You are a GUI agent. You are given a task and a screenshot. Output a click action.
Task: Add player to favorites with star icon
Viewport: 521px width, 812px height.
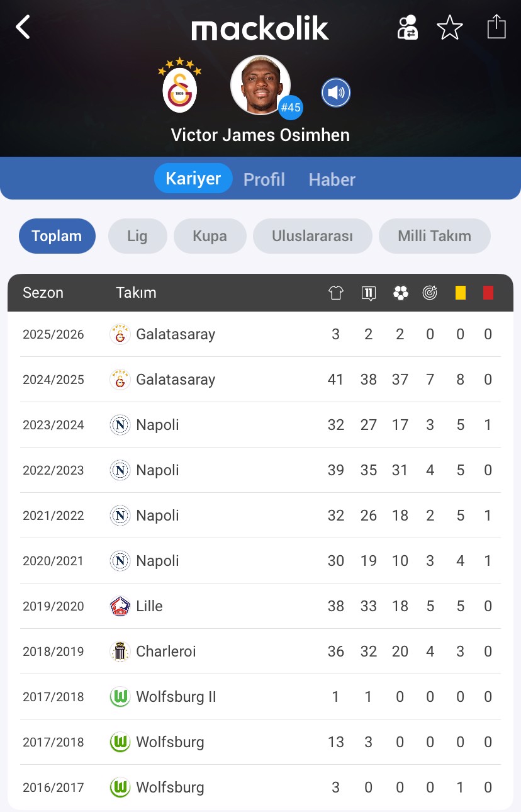pos(450,28)
